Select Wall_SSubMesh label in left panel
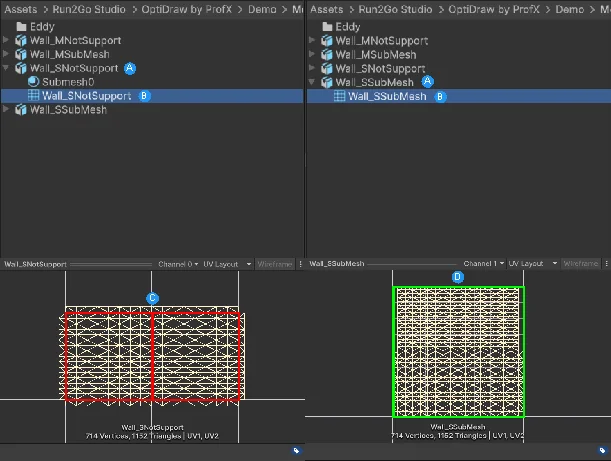The image size is (611, 461). tap(68, 110)
